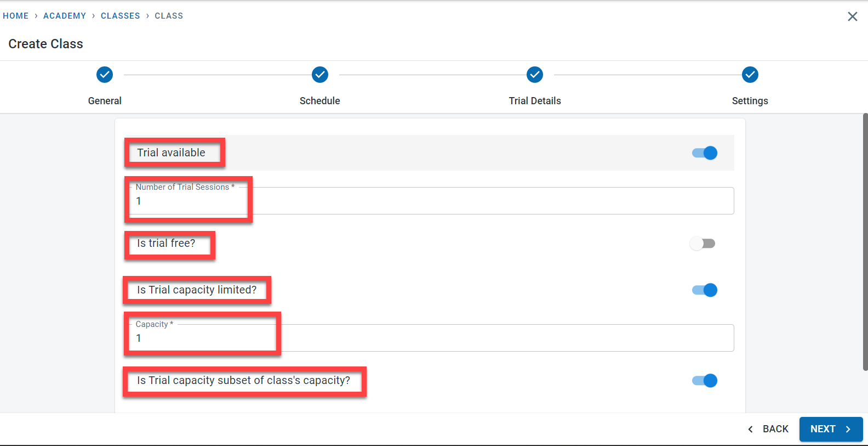Close the Create Class dialog
The height and width of the screenshot is (446, 868).
point(852,16)
